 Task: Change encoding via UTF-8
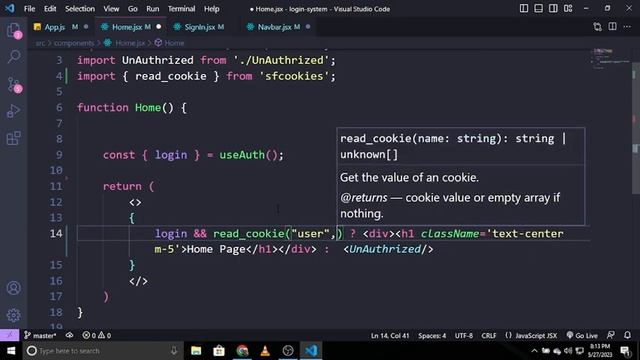click(x=464, y=336)
